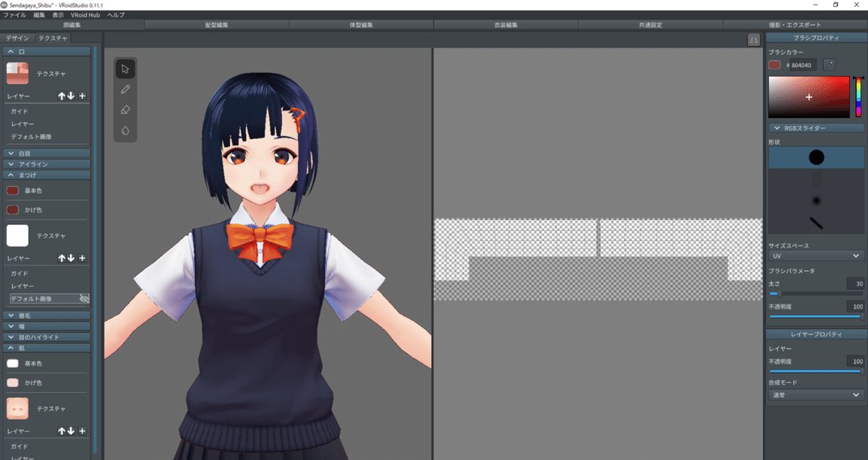Click the brush 不透明度 opacity slider
The width and height of the screenshot is (868, 460).
[816, 316]
